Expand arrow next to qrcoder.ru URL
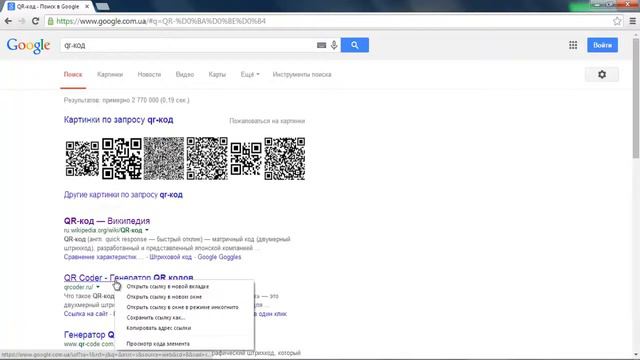This screenshot has height=360, width=640. coord(98,287)
